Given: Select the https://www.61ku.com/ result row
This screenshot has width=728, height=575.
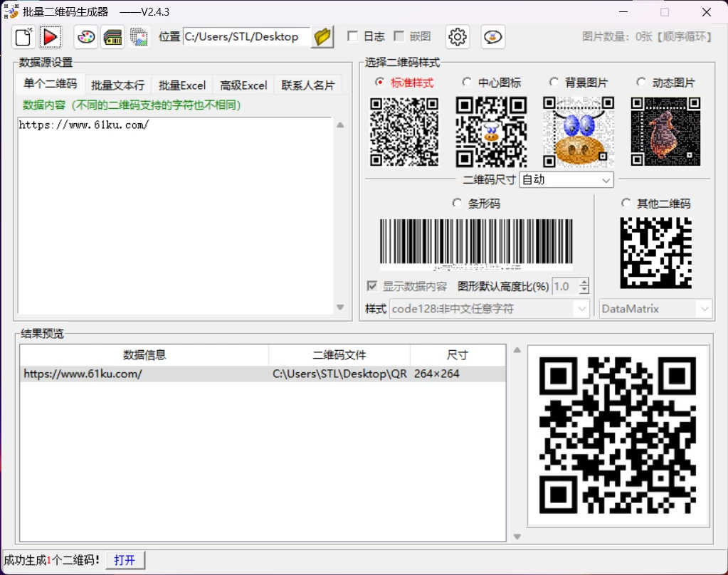Looking at the screenshot, I should pos(262,374).
